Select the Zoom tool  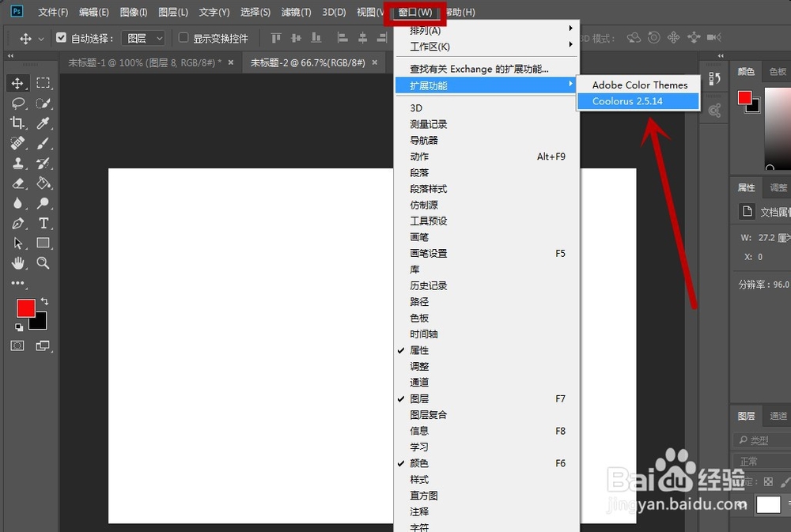click(44, 264)
